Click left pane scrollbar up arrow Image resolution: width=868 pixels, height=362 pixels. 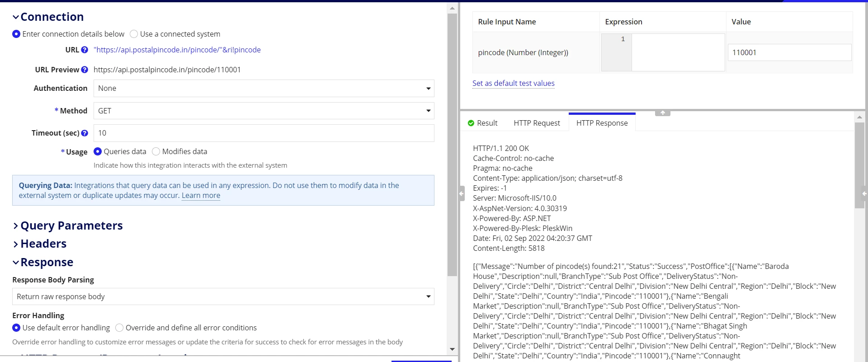(x=452, y=8)
